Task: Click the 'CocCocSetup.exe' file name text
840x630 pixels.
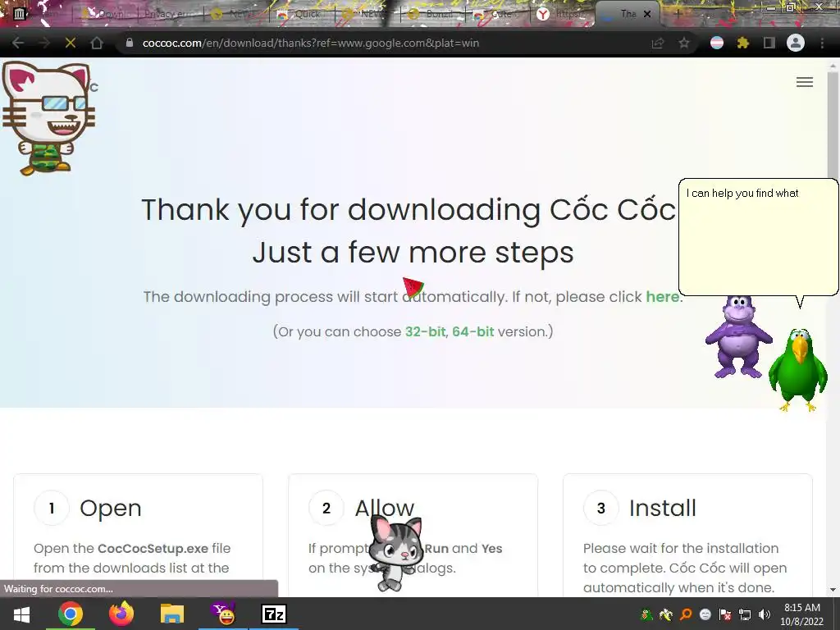Action: coord(153,549)
